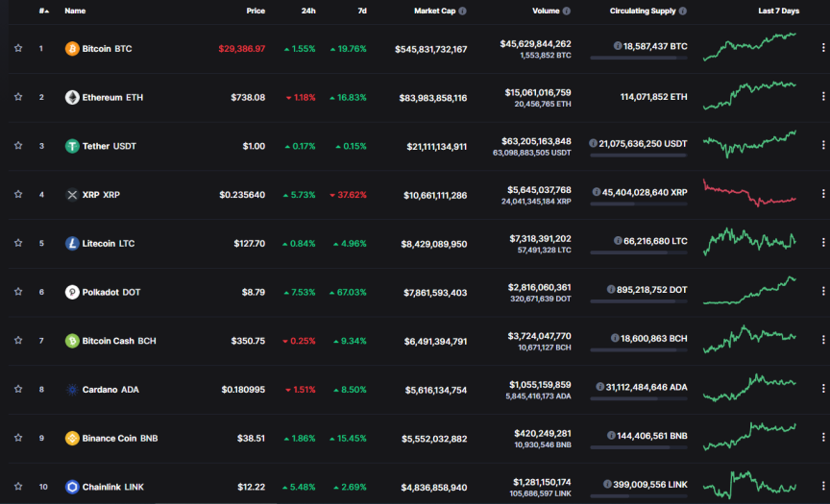Screen dimensions: 830x504
Task: Open the Polkadot DOT coin page link
Action: [x=111, y=292]
